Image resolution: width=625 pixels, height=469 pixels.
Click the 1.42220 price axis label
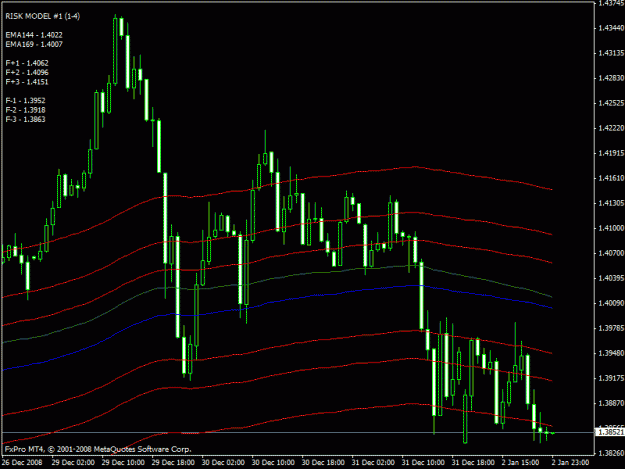611,128
